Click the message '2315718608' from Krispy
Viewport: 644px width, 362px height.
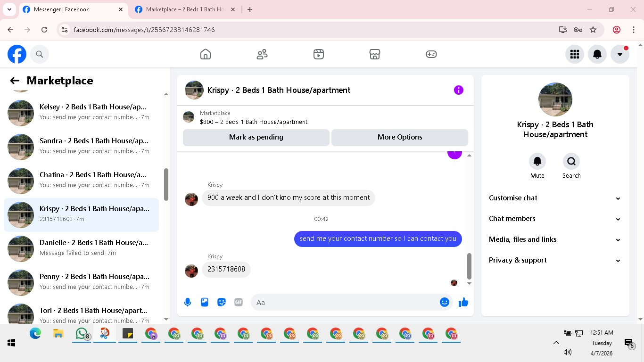coord(226,269)
